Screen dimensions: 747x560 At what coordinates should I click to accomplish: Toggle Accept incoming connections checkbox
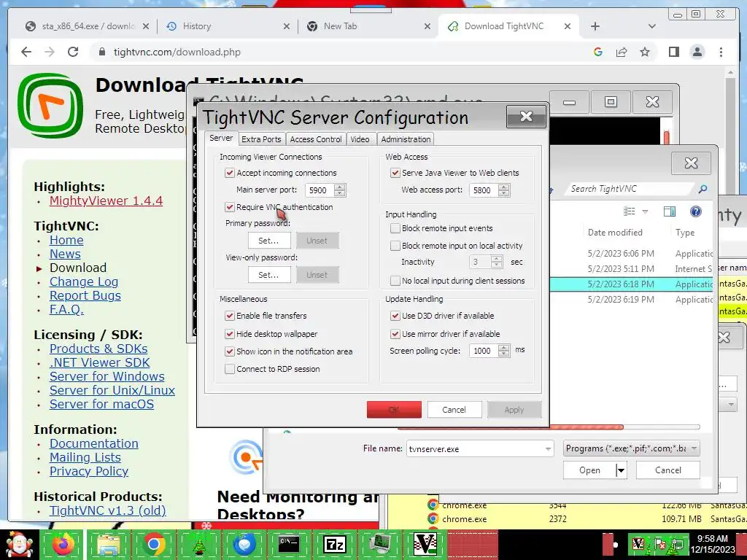click(230, 173)
